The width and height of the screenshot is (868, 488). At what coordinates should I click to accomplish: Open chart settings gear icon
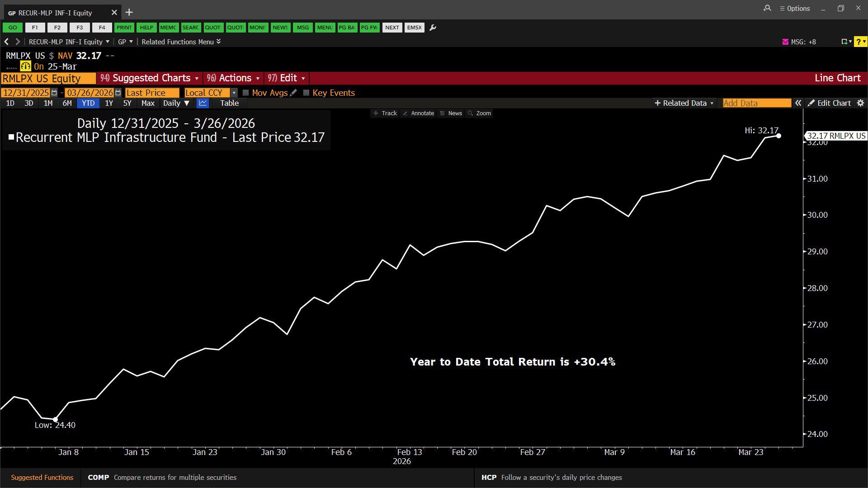(x=860, y=103)
